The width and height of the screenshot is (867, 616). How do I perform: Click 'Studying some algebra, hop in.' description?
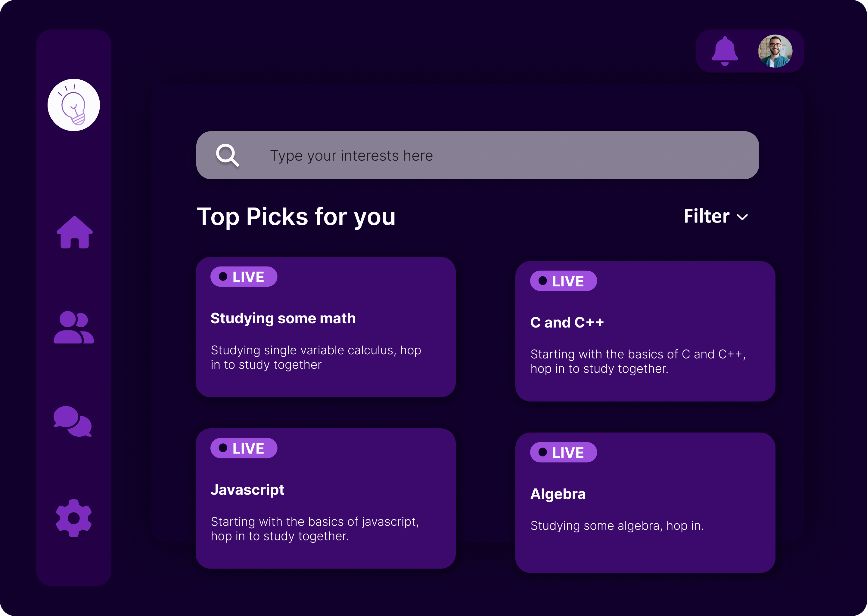tap(617, 526)
